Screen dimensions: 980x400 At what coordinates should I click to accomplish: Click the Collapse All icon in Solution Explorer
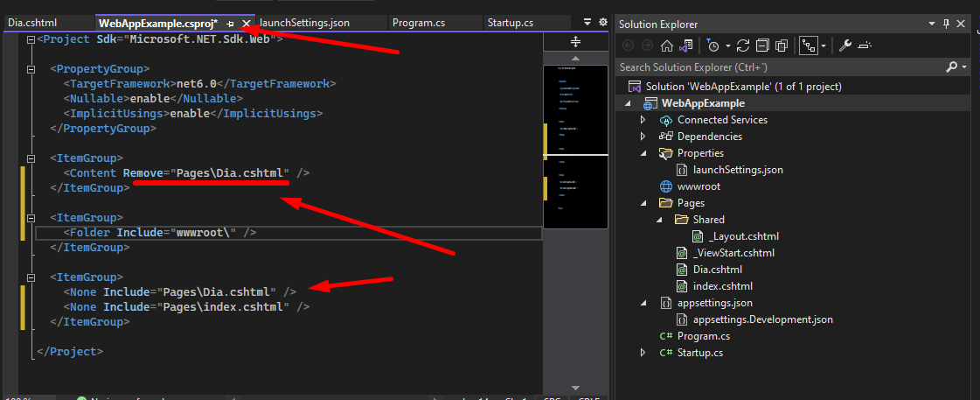(762, 45)
